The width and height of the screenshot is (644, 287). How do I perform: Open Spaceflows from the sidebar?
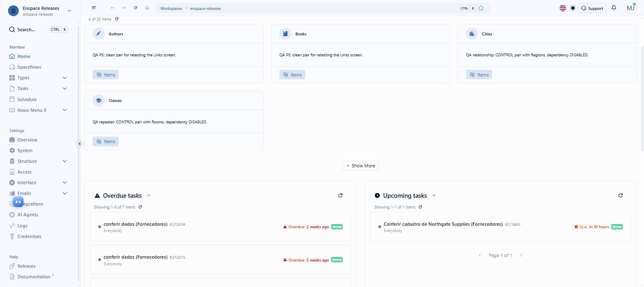click(29, 67)
